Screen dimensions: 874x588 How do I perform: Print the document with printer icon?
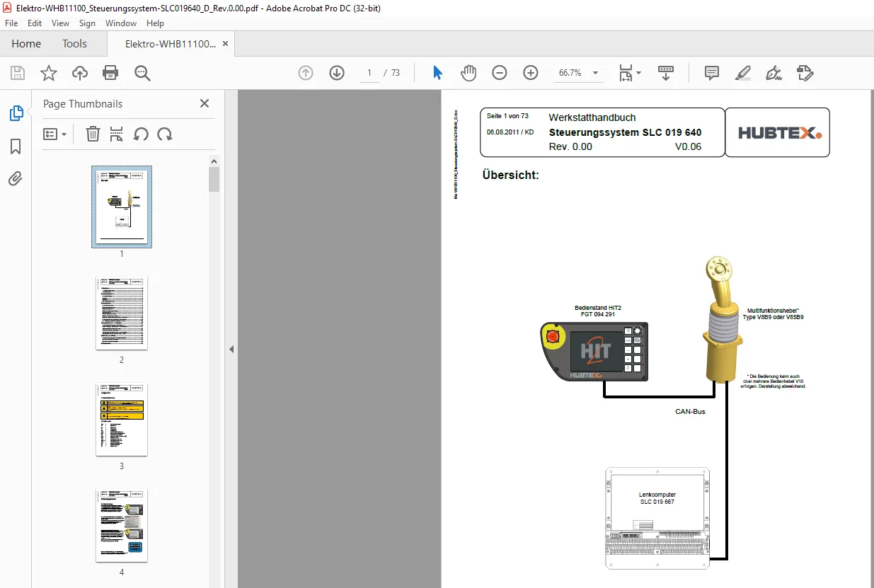tap(110, 73)
